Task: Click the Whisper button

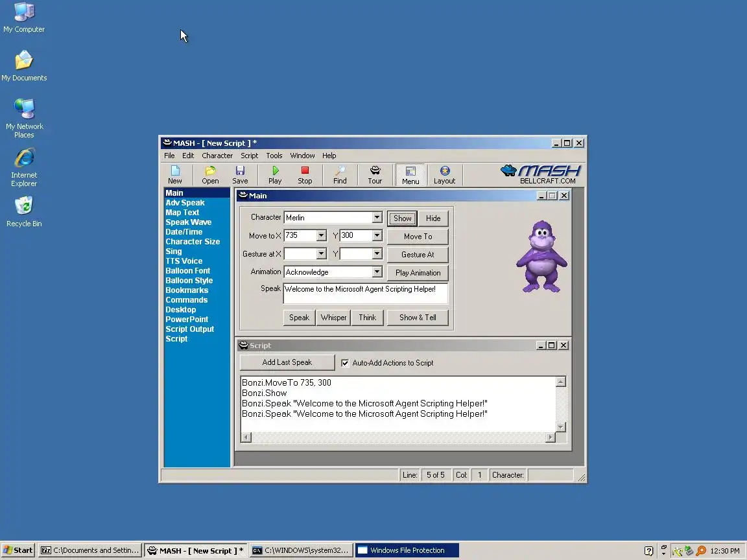Action: coord(333,318)
